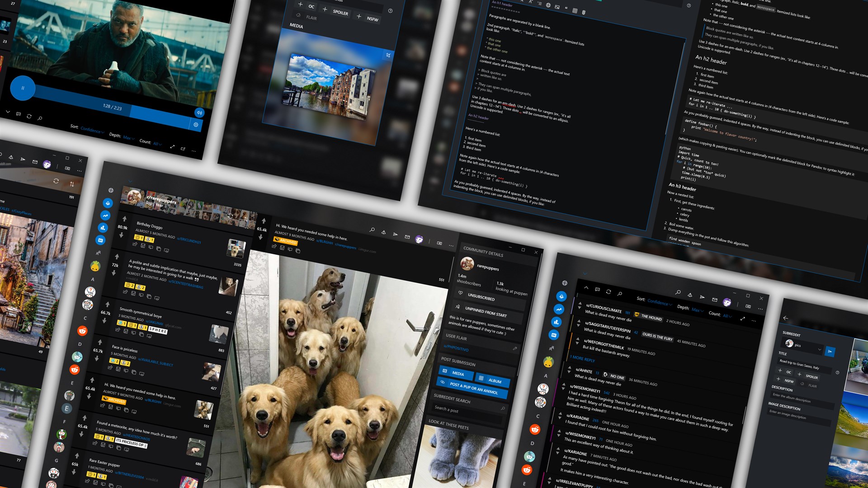Toggle the NSFW tag in the pics submission form

(788, 381)
